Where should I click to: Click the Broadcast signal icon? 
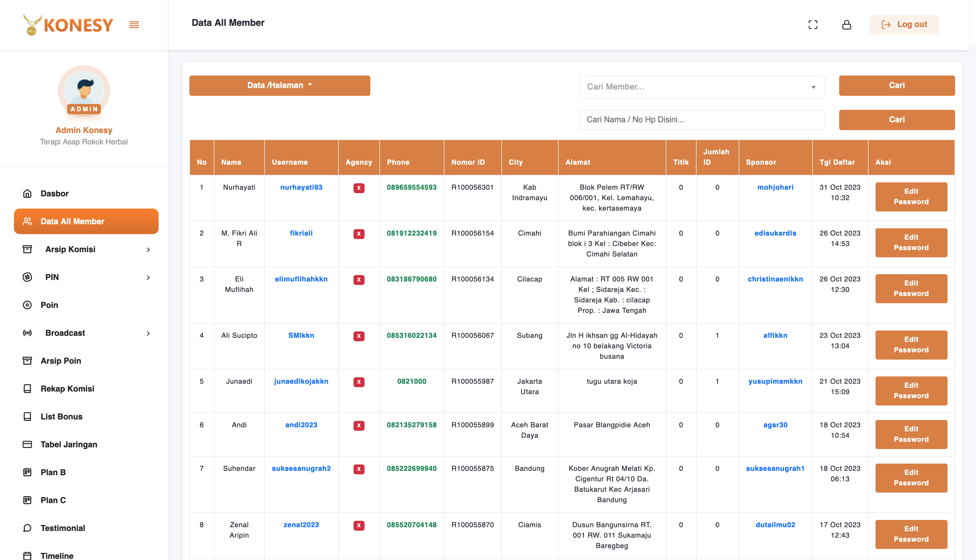(x=27, y=333)
